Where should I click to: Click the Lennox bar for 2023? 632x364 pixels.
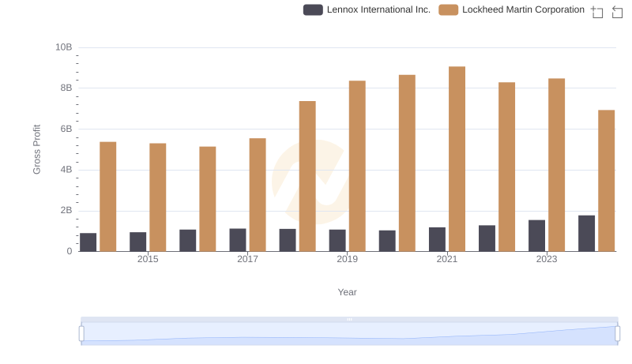[x=537, y=235]
